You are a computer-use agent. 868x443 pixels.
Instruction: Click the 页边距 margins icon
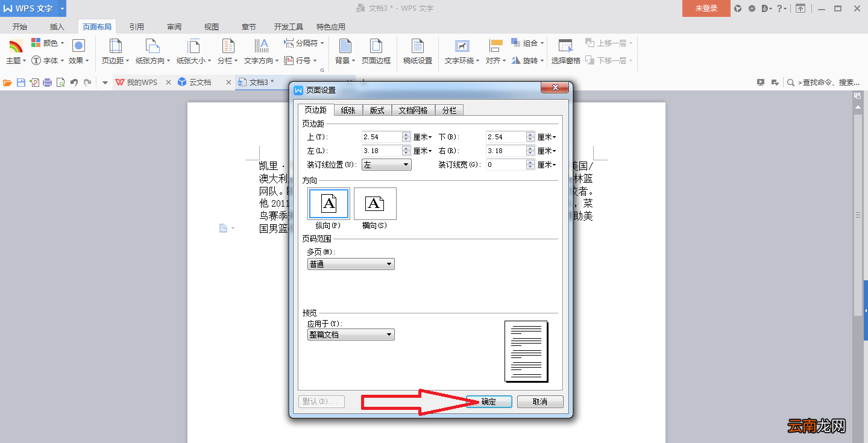click(x=115, y=46)
